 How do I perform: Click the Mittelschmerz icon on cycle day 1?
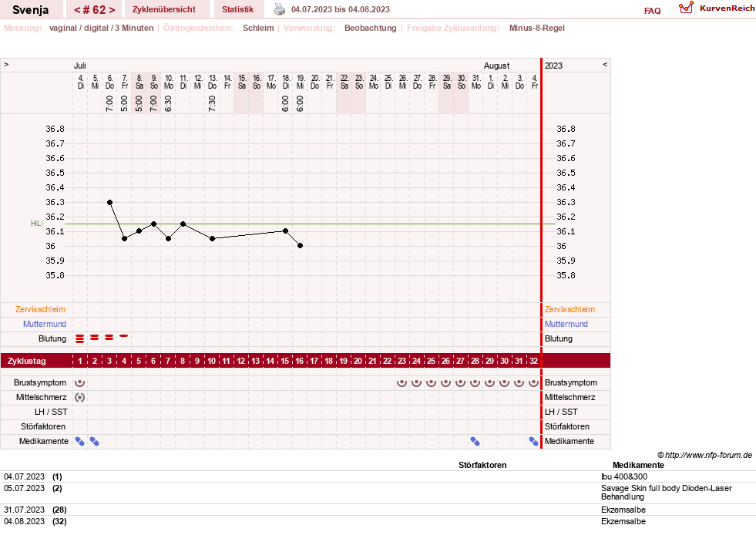point(80,397)
